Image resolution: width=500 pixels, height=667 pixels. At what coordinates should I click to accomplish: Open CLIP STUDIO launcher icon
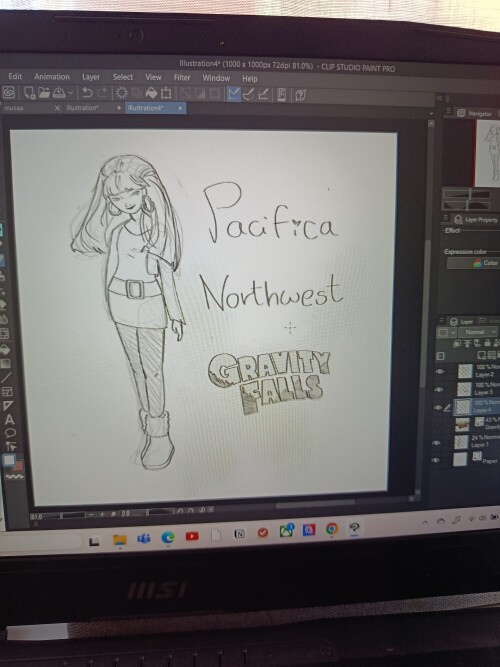click(9, 92)
